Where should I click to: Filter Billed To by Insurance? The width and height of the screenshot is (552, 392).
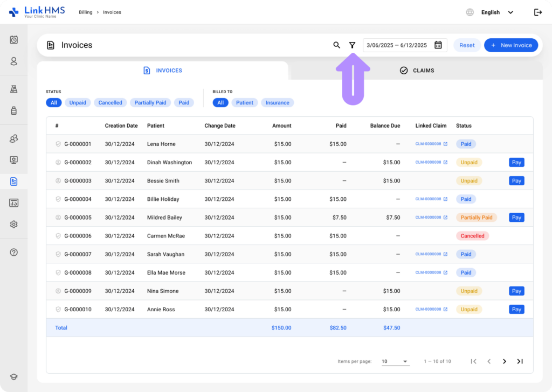pyautogui.click(x=278, y=103)
